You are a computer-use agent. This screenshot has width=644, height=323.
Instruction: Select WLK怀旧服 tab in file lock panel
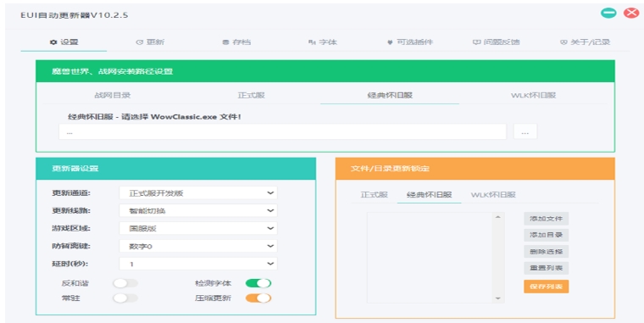coord(493,195)
